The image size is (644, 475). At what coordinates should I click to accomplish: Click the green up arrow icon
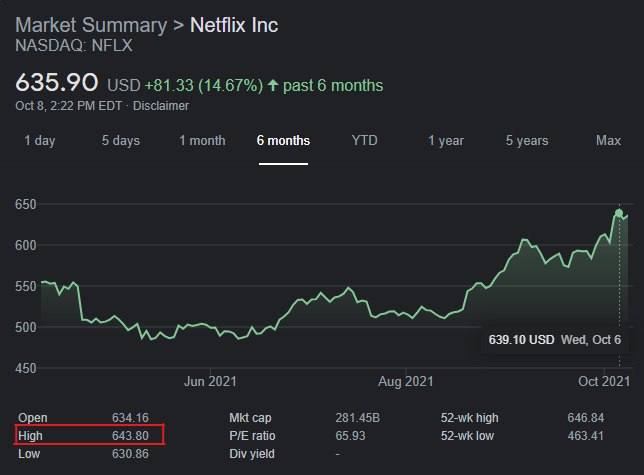(273, 85)
